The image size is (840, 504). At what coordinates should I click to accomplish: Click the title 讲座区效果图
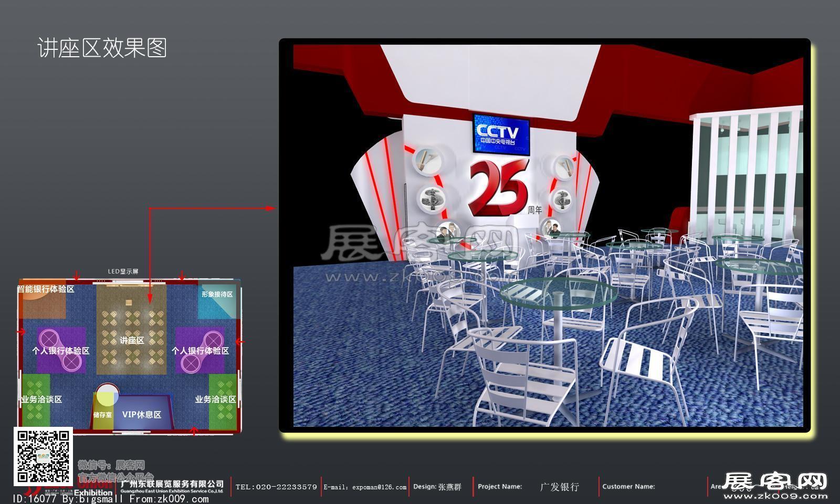point(102,48)
